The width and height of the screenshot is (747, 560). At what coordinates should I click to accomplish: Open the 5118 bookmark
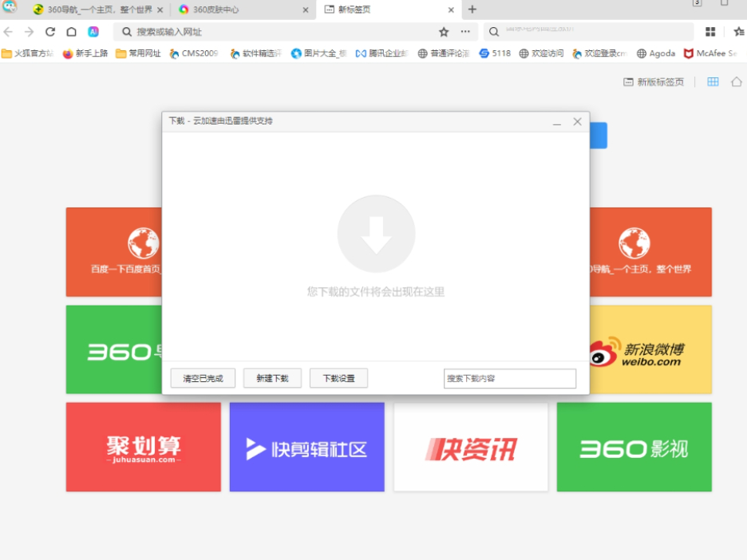(x=495, y=53)
